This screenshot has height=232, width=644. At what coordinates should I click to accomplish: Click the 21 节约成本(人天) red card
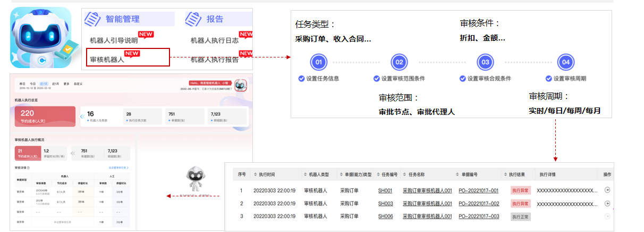(28, 153)
